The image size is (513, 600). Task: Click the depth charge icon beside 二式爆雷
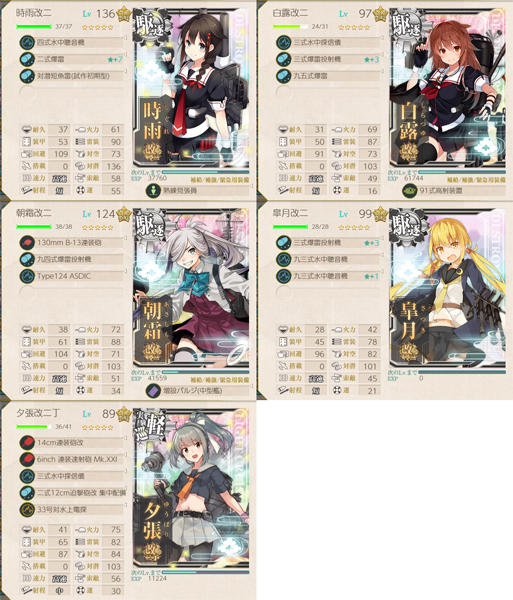click(27, 59)
